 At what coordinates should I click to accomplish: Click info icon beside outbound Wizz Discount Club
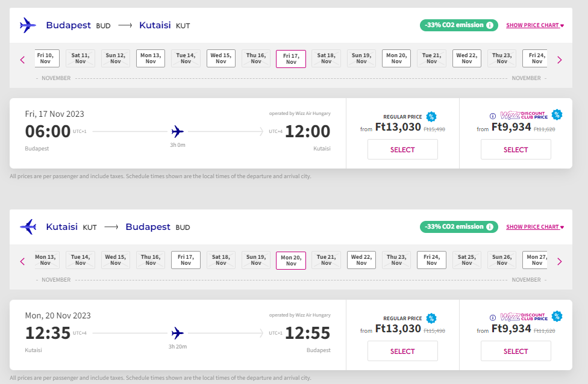click(493, 116)
